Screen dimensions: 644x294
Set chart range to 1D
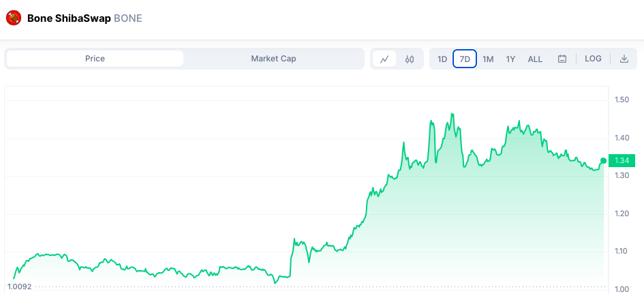click(442, 59)
